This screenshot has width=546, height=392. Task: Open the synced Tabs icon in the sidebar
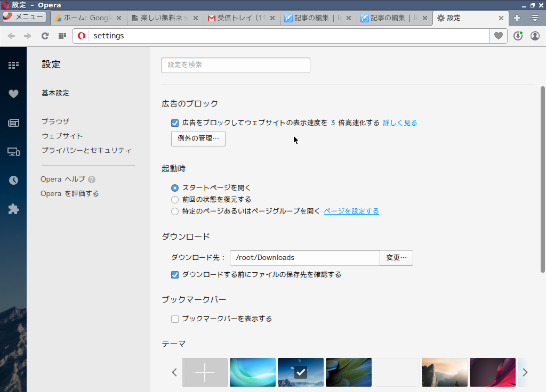pyautogui.click(x=13, y=152)
